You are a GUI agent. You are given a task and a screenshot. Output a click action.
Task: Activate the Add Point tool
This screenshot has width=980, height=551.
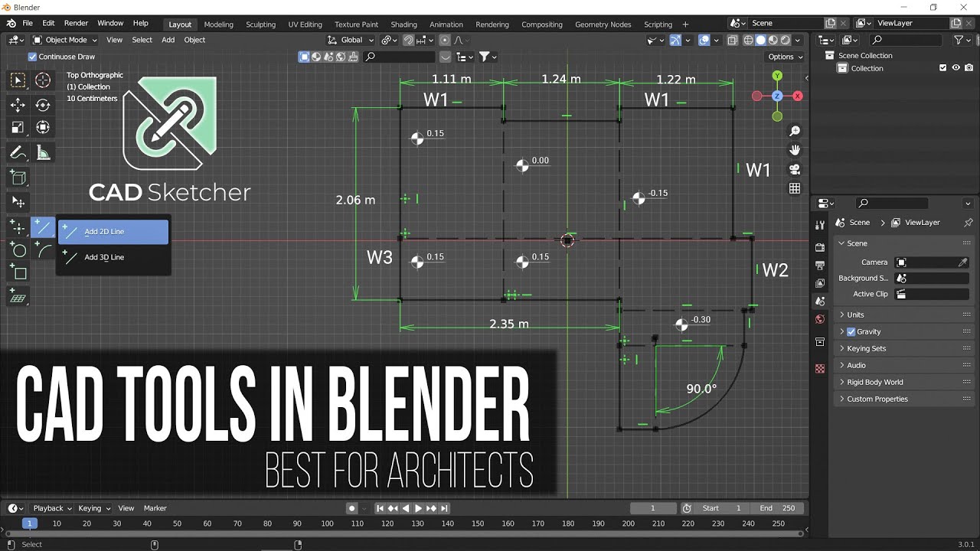click(18, 227)
